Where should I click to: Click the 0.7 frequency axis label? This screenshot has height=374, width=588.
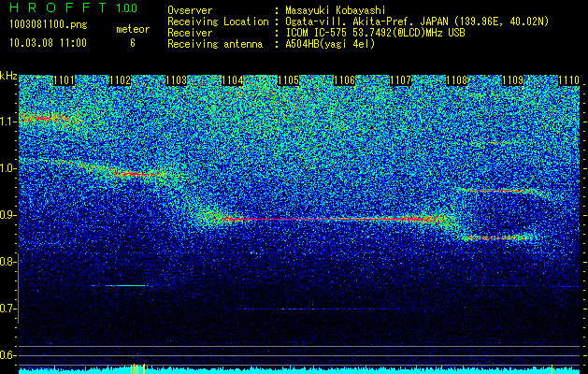pyautogui.click(x=7, y=309)
